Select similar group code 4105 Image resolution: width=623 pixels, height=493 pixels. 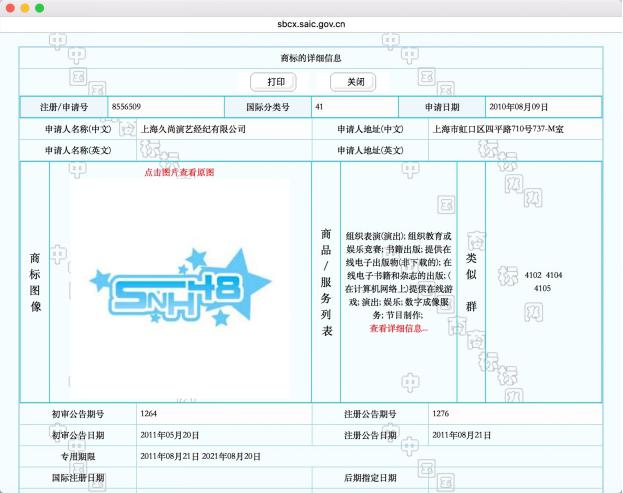(542, 288)
